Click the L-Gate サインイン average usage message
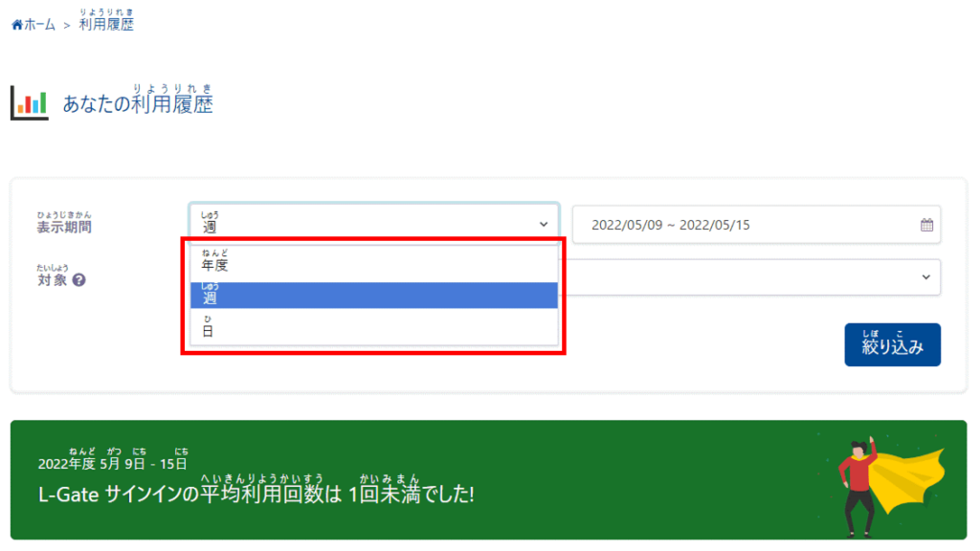The height and width of the screenshot is (551, 980). coord(256,496)
